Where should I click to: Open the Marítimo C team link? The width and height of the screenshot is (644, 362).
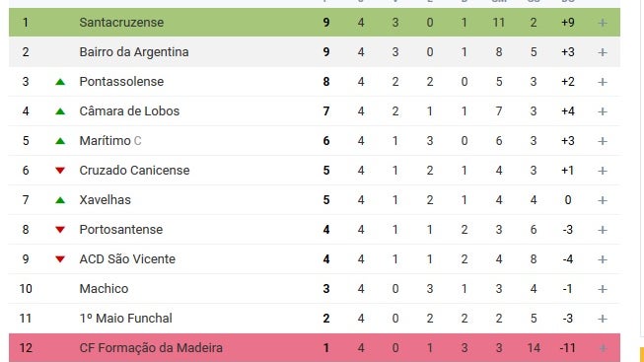click(110, 140)
